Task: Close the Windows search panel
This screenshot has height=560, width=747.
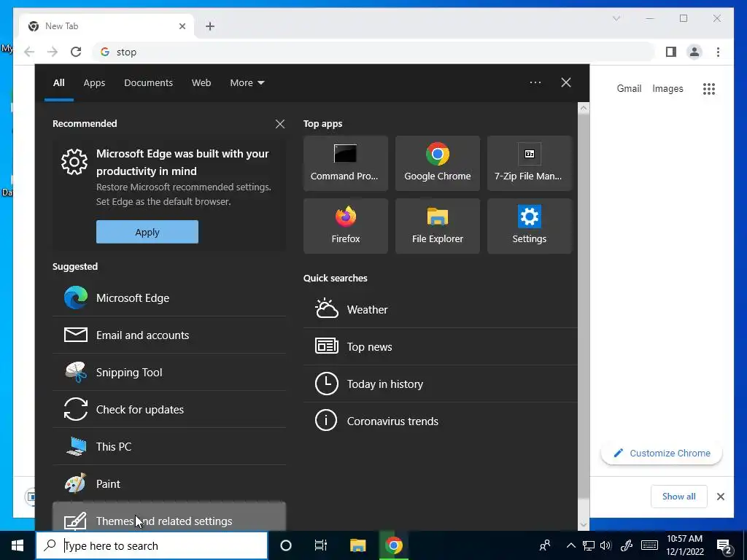Action: [x=566, y=82]
